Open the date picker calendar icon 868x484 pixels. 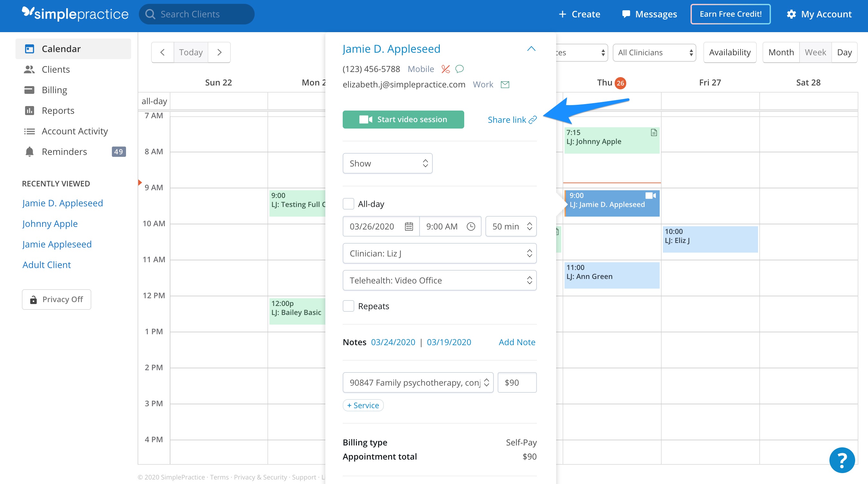pyautogui.click(x=409, y=226)
